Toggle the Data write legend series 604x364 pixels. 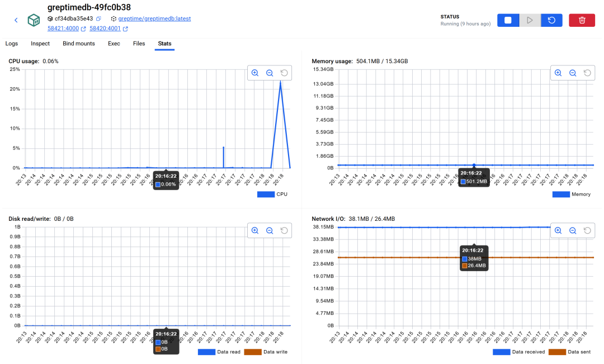point(266,352)
